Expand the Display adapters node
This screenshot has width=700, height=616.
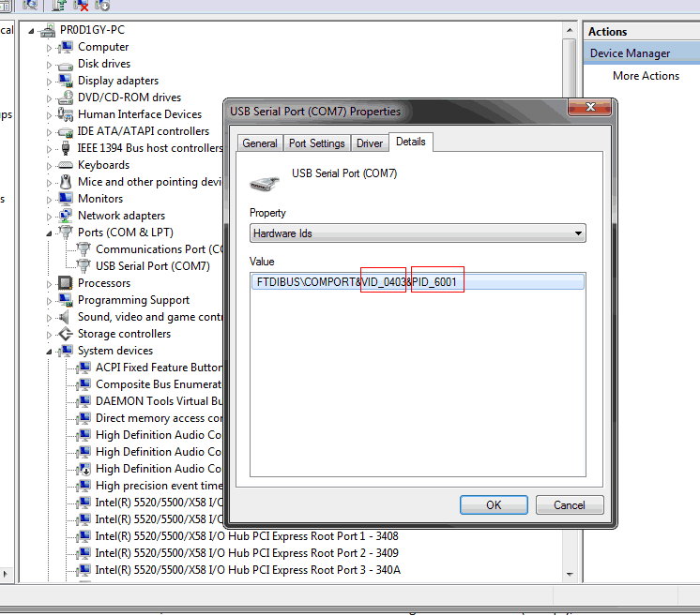(50, 82)
